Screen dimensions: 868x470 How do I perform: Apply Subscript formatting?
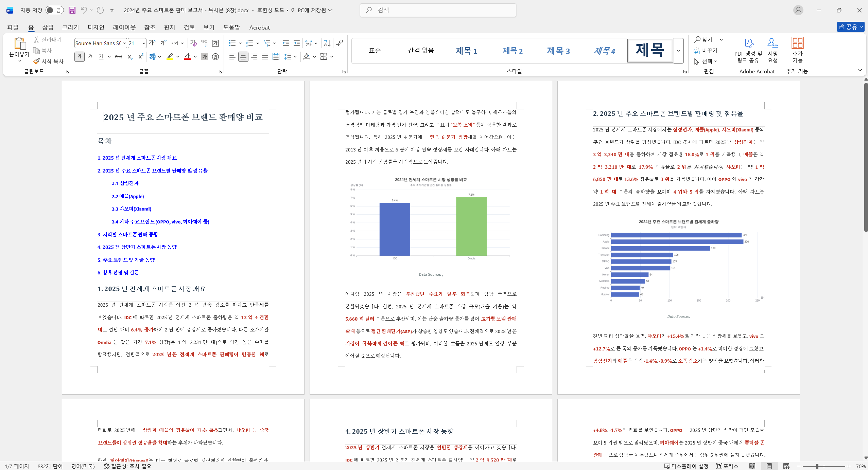click(x=130, y=57)
